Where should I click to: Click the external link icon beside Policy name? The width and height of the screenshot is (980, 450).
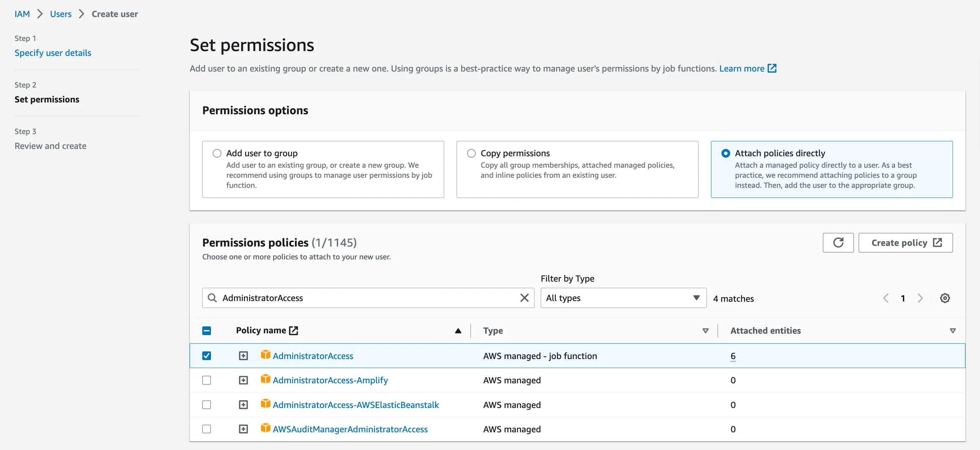(293, 330)
